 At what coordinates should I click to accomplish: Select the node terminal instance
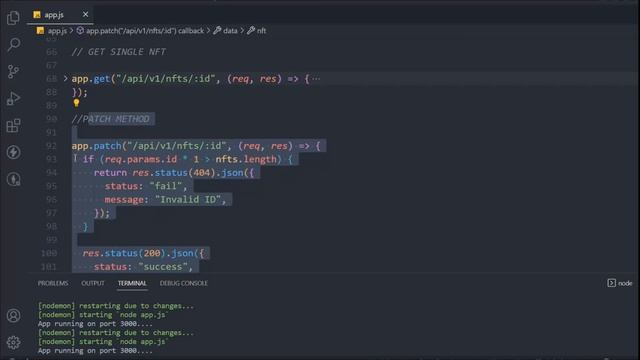click(x=620, y=283)
